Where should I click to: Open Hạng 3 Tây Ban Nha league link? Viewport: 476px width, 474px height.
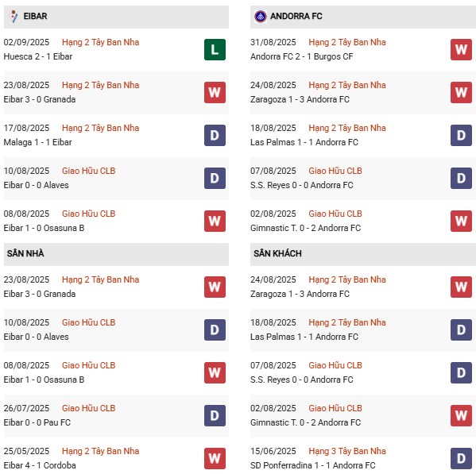pos(347,451)
